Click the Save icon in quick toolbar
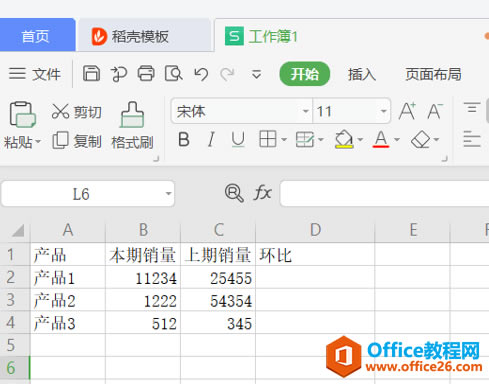The image size is (489, 384). pos(91,74)
